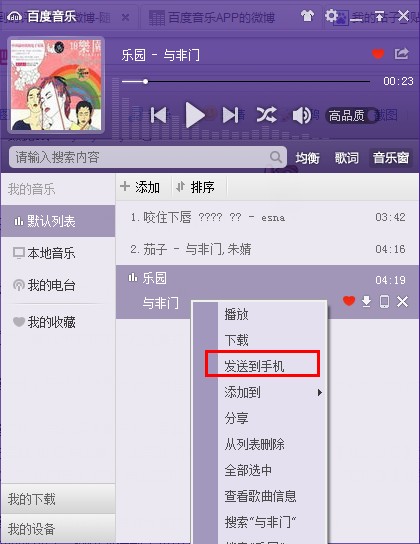Open settings gear in title bar

pos(331,16)
